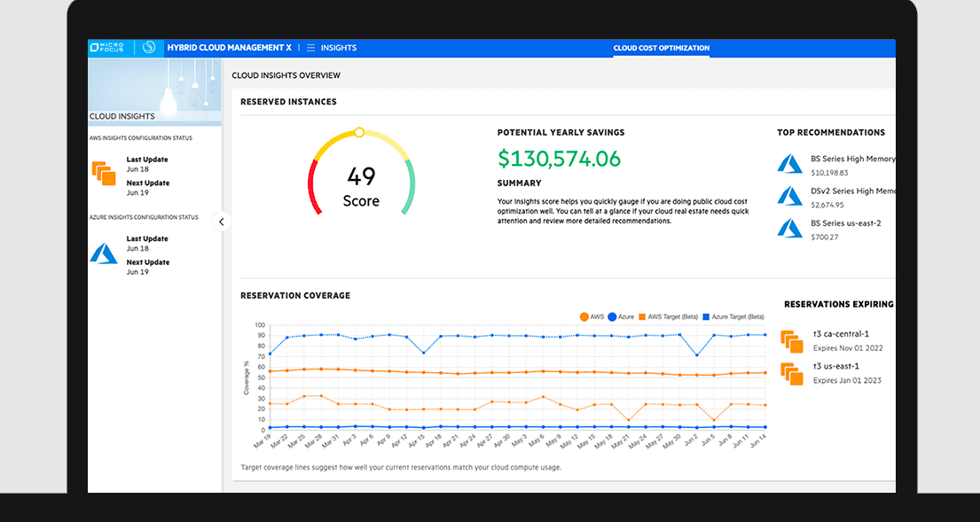
Task: Open the BS Series High Memory recommendation
Action: [x=852, y=160]
